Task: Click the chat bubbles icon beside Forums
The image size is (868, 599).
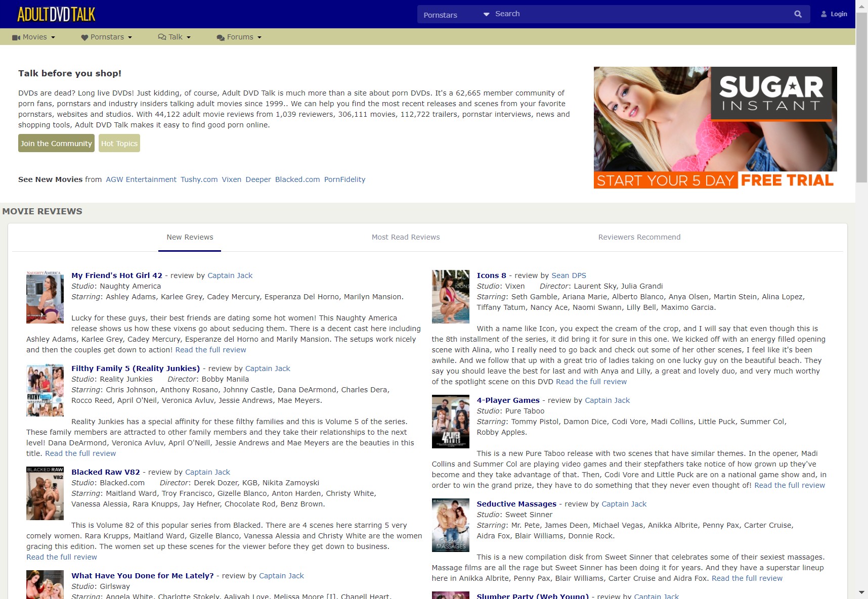Action: point(221,37)
